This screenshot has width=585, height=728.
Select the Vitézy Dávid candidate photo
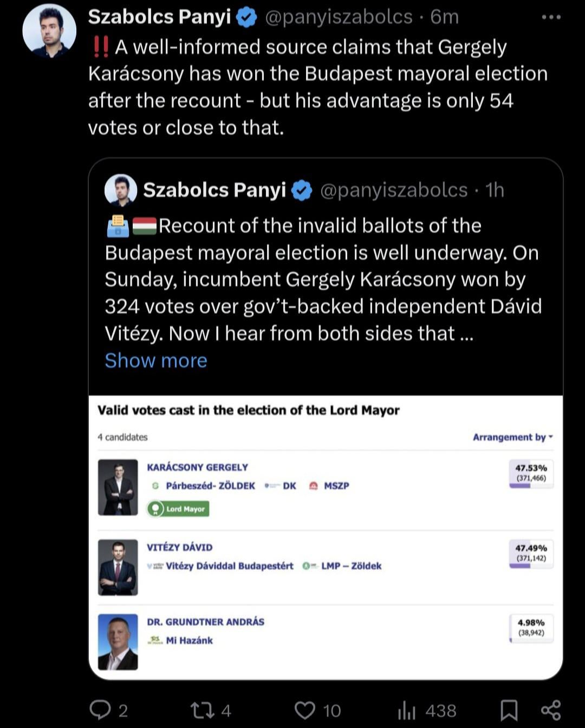coord(118,567)
